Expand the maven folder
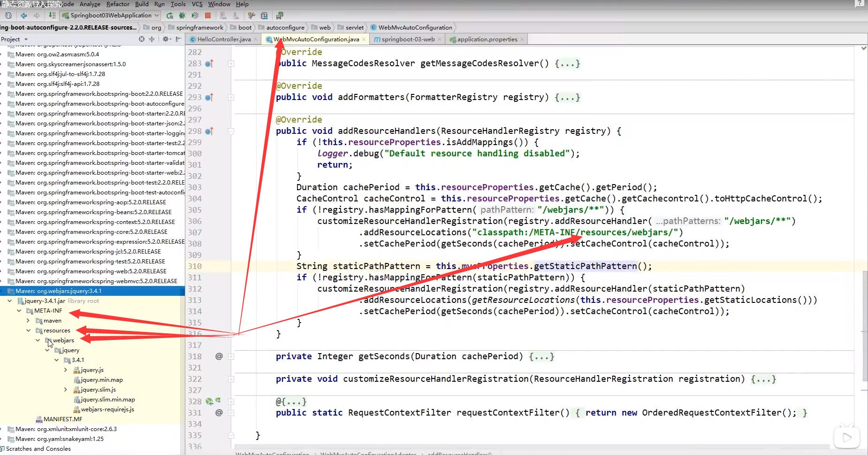The width and height of the screenshot is (868, 455). [28, 321]
